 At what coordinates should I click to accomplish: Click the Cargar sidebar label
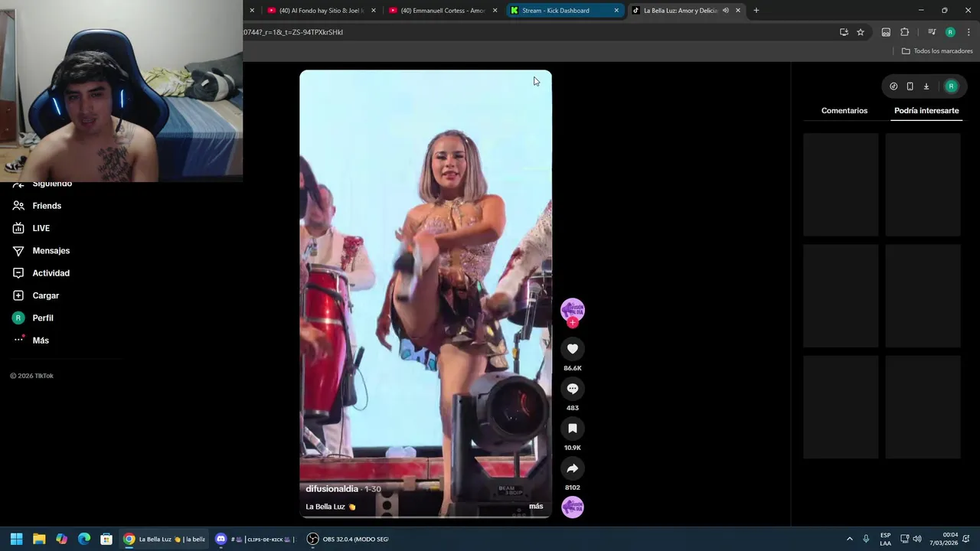point(46,295)
